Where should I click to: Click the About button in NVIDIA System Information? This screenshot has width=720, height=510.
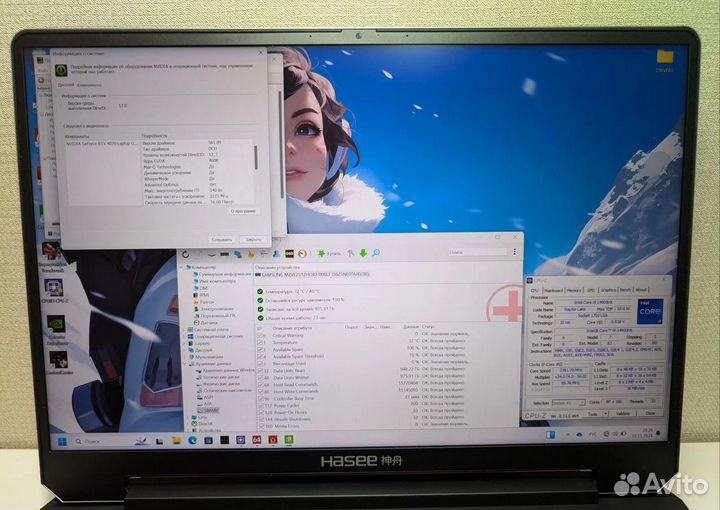(243, 211)
